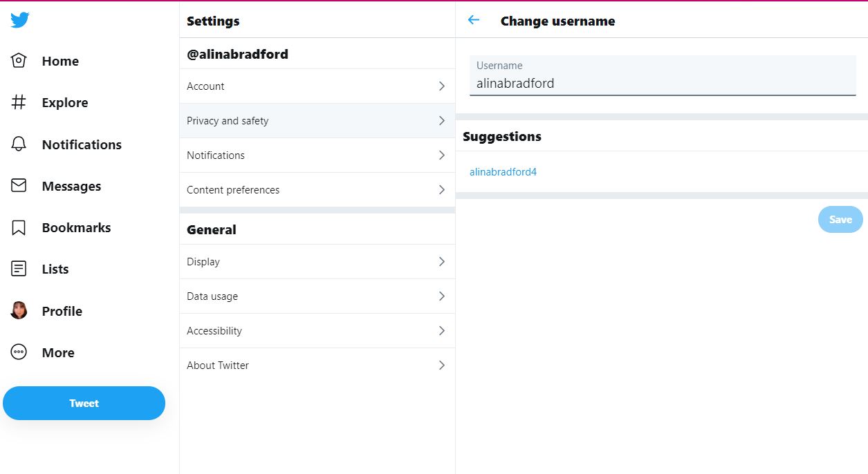Image resolution: width=868 pixels, height=474 pixels.
Task: Go back using the blue arrow
Action: pyautogui.click(x=474, y=20)
